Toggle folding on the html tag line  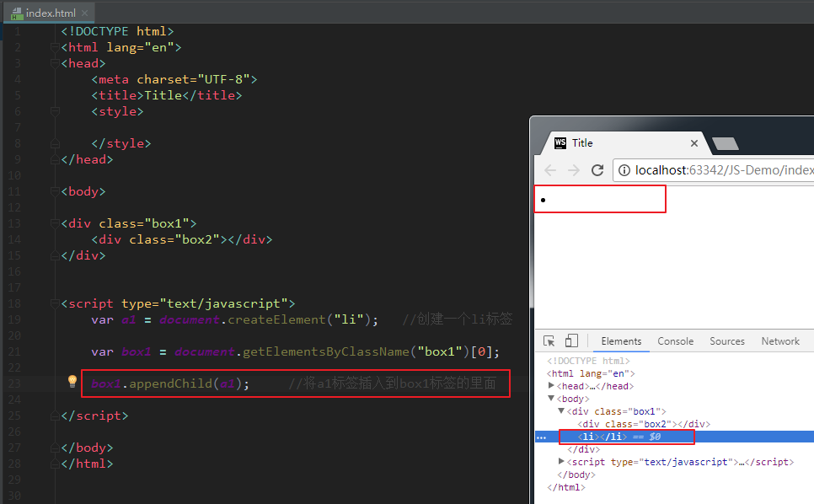[x=55, y=47]
